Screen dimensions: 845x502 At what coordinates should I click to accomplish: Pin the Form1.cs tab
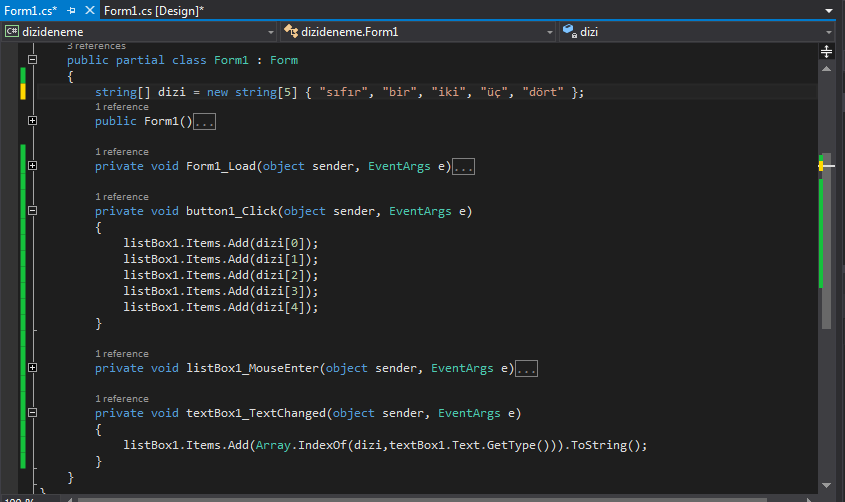[71, 10]
